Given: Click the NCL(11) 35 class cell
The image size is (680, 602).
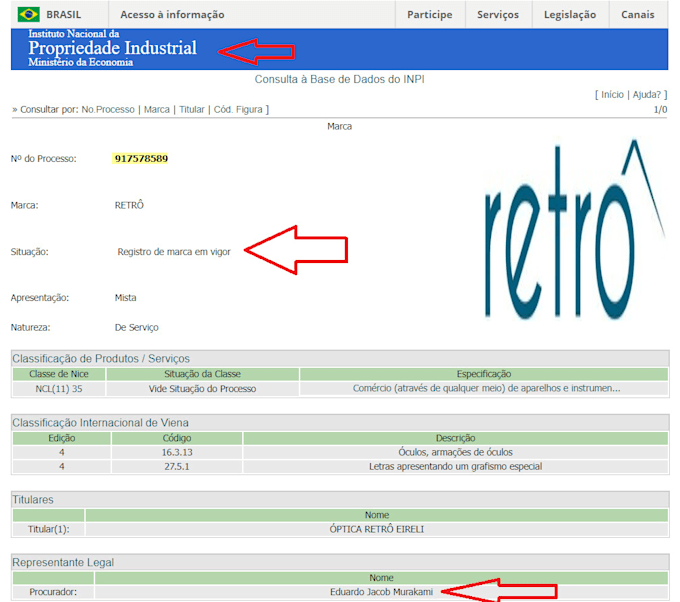Looking at the screenshot, I should click(59, 389).
